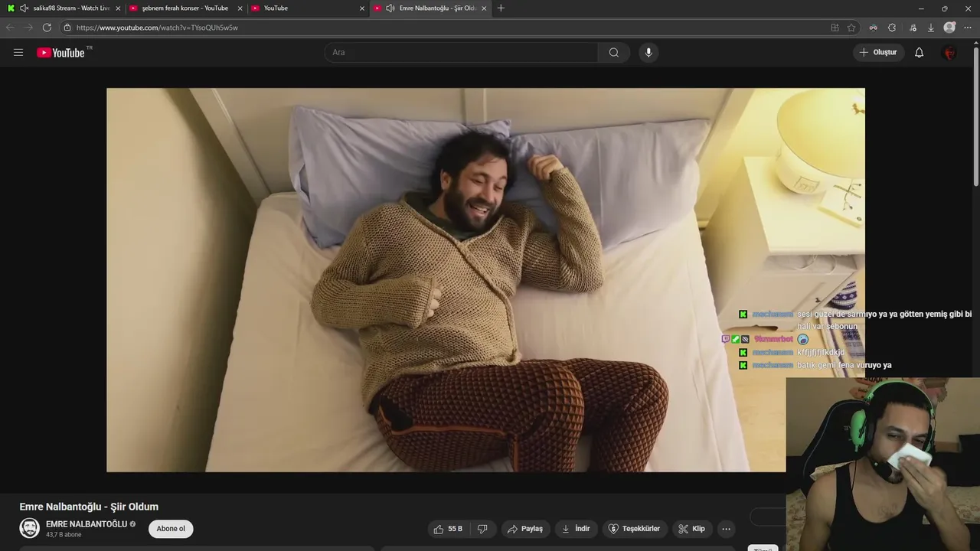Switch to salika98 Stream tab
980x551 pixels.
point(64,8)
